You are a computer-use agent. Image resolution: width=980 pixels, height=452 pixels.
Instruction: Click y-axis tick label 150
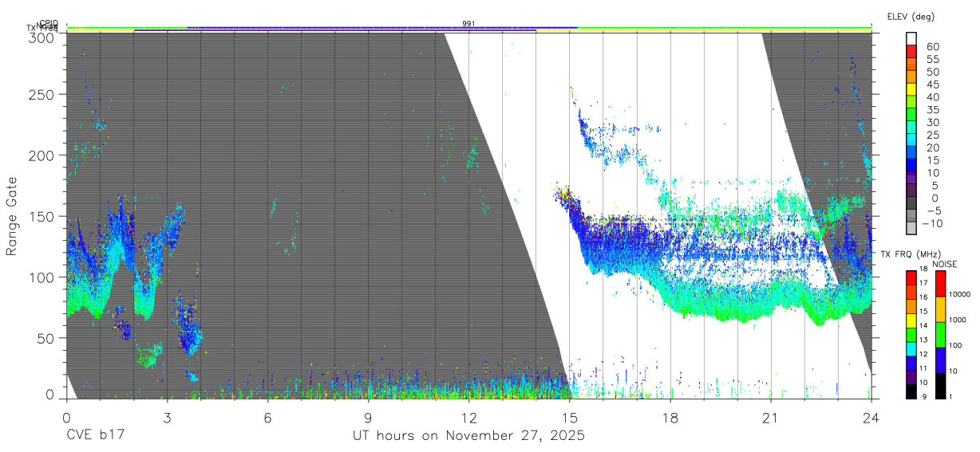(42, 216)
